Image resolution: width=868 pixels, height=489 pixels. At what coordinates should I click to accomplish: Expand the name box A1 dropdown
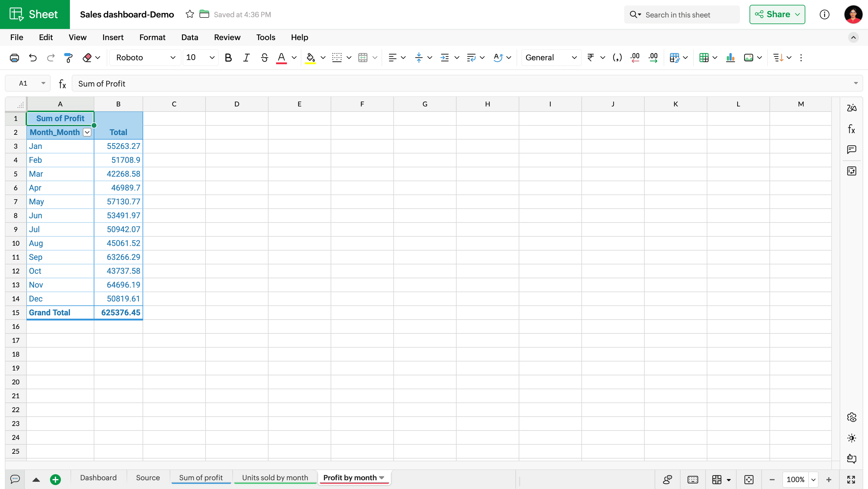(43, 83)
